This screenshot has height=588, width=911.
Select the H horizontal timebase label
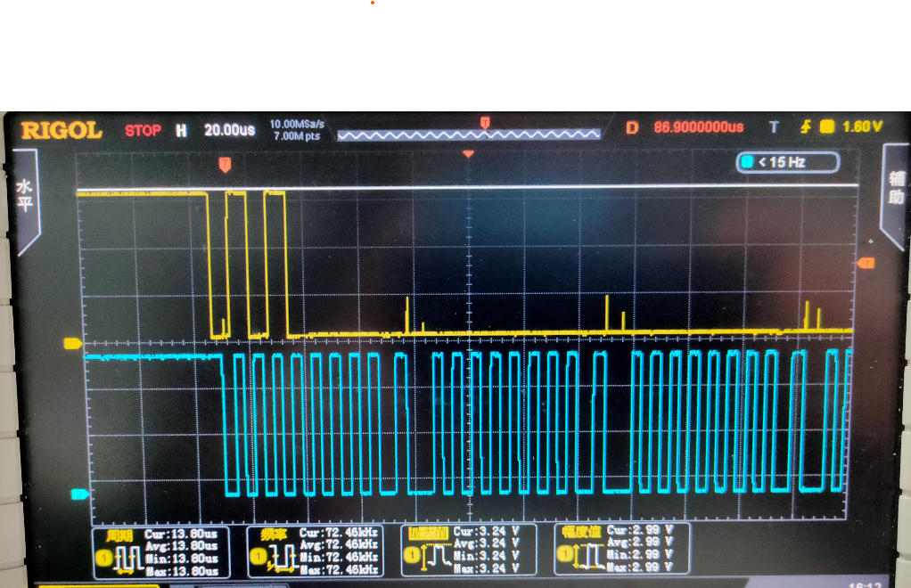(x=181, y=131)
